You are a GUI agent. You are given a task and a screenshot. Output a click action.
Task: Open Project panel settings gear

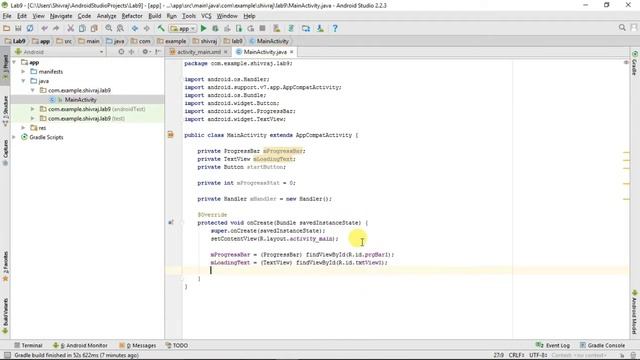coord(145,52)
